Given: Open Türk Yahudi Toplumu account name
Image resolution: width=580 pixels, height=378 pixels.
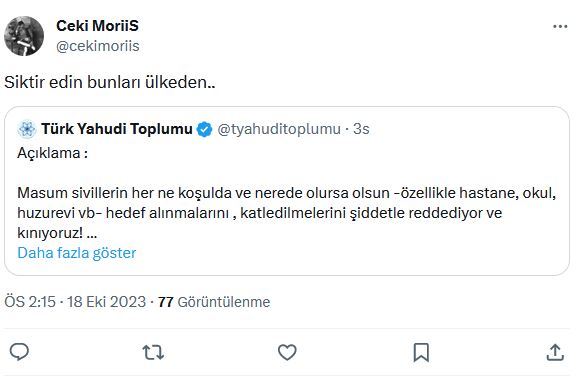Looking at the screenshot, I should tap(117, 129).
